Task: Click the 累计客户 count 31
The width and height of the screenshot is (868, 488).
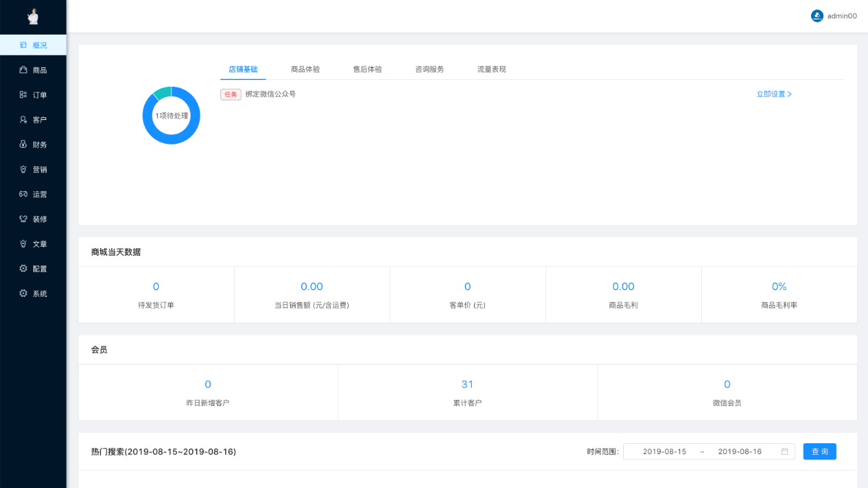Action: [x=467, y=384]
